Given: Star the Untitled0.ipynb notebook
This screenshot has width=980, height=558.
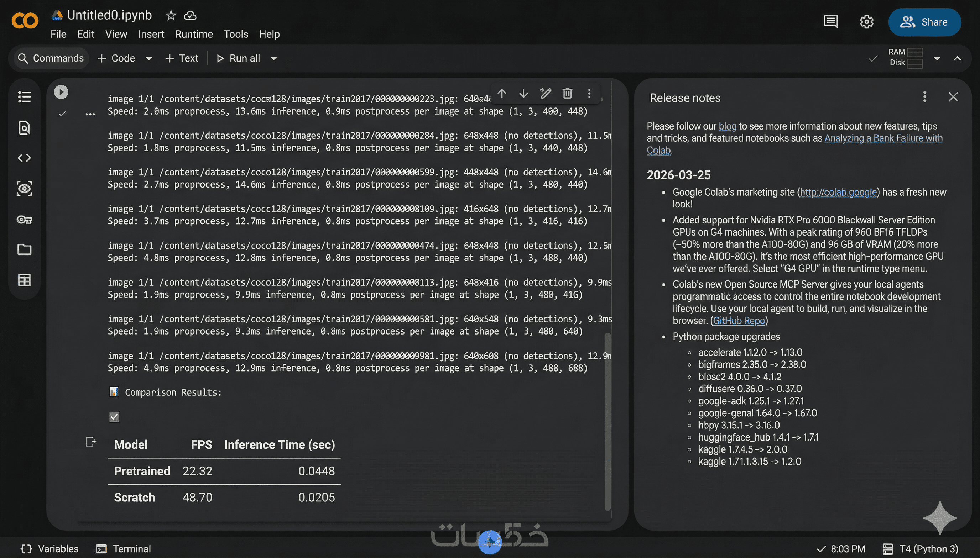Looking at the screenshot, I should coord(171,15).
